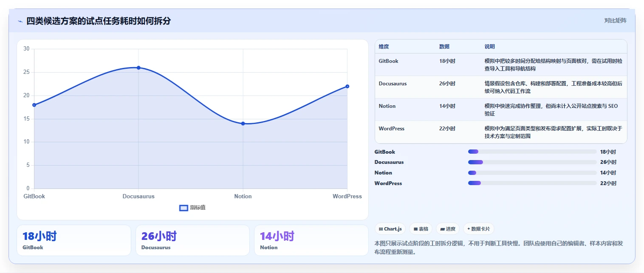Select the 表格 tag chip
Screen dimensions: 644x273
[x=421, y=229]
